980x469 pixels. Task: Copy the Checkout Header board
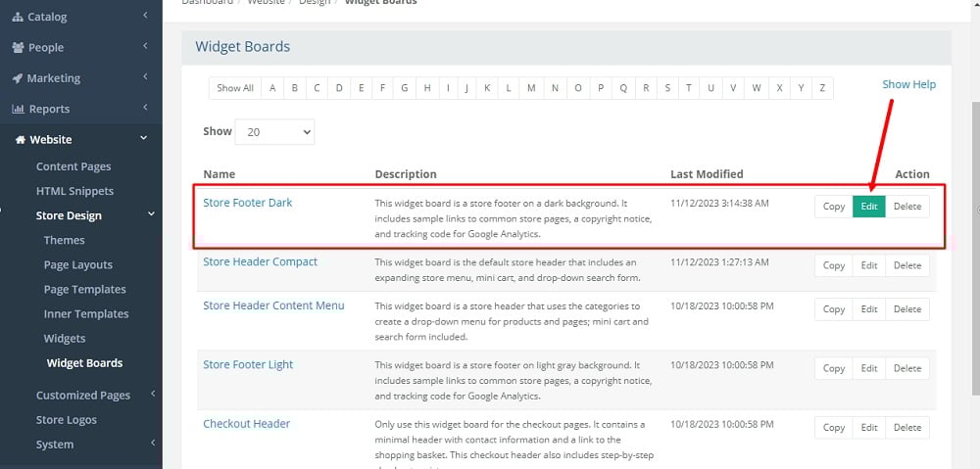tap(834, 428)
